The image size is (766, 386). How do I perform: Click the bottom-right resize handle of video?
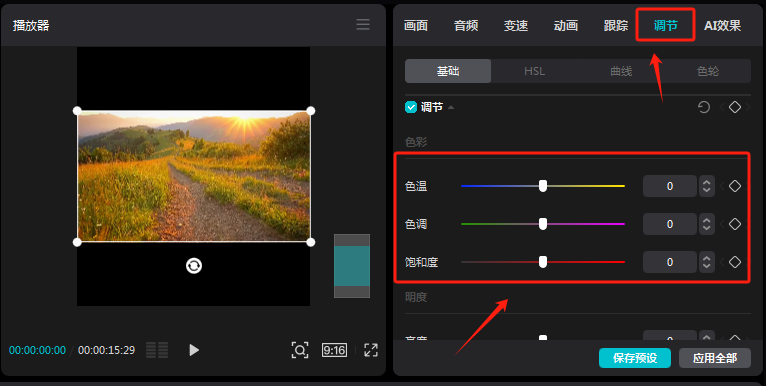(x=311, y=242)
